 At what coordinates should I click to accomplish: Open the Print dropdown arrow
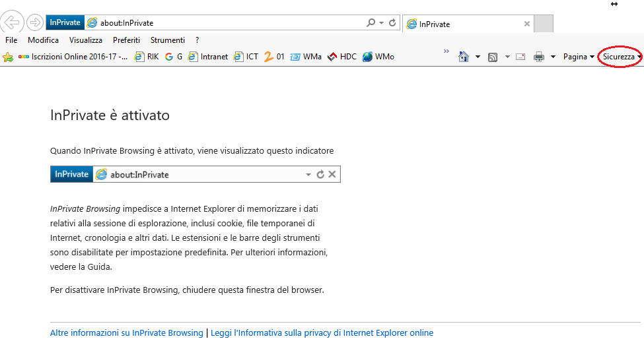pos(553,57)
